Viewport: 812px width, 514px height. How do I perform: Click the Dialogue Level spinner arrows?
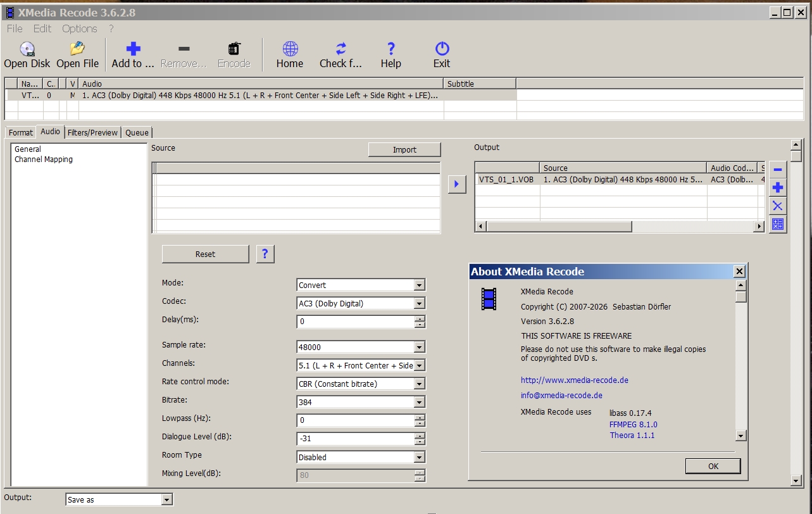[420, 439]
